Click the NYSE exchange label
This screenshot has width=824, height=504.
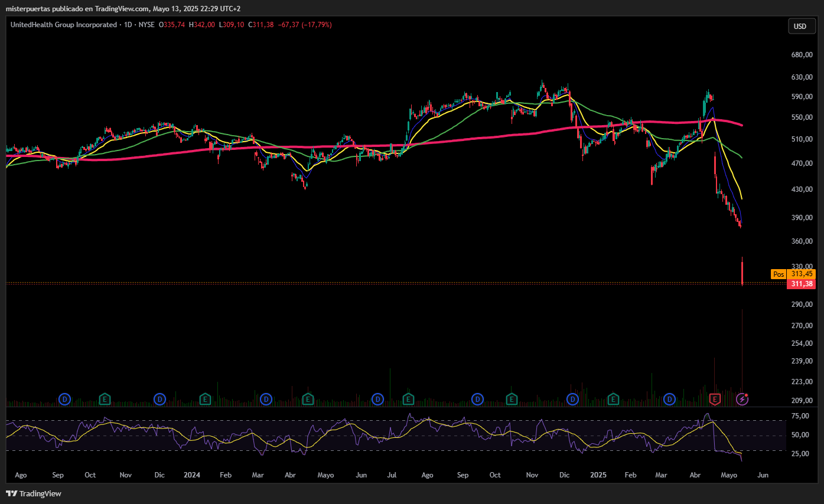pos(145,25)
